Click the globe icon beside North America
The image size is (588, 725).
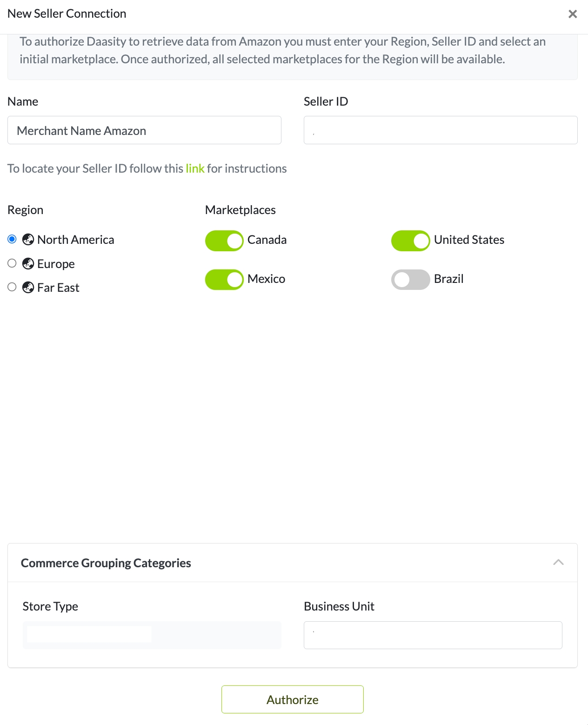[x=28, y=240]
